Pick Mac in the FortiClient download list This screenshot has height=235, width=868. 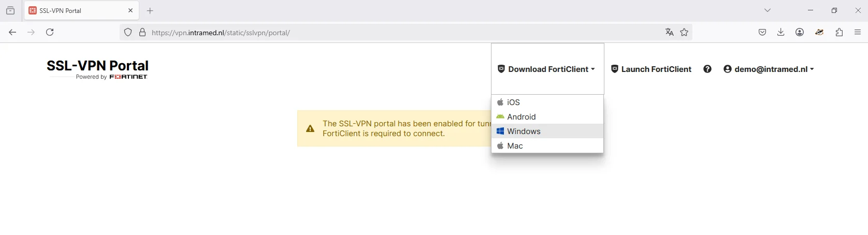pos(547,145)
